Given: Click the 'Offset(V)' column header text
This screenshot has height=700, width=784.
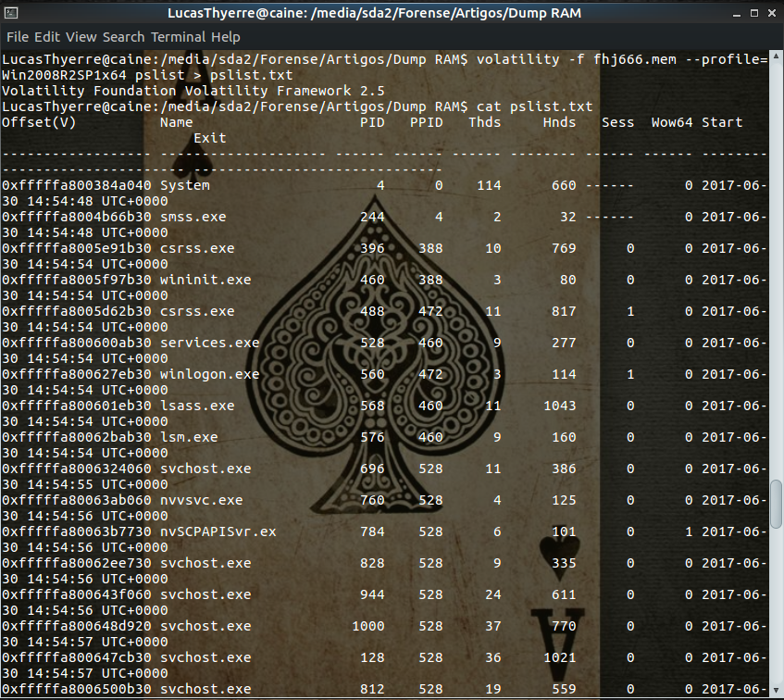Looking at the screenshot, I should coord(39,122).
